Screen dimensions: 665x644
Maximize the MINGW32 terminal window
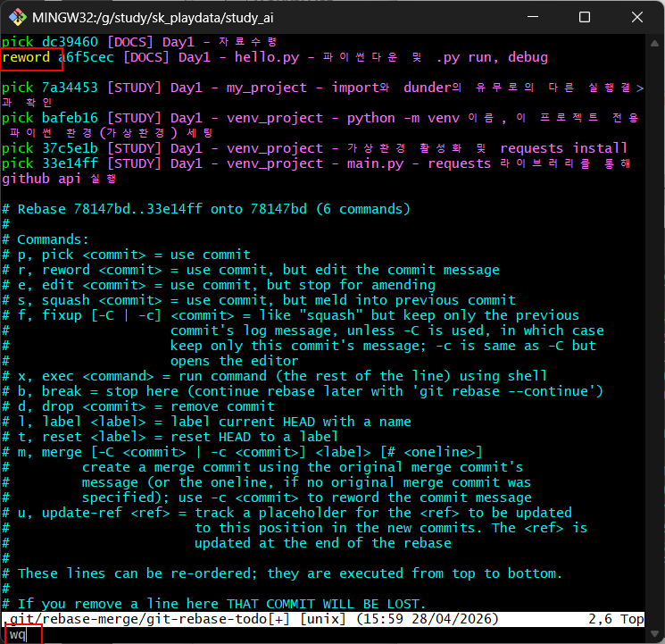585,17
